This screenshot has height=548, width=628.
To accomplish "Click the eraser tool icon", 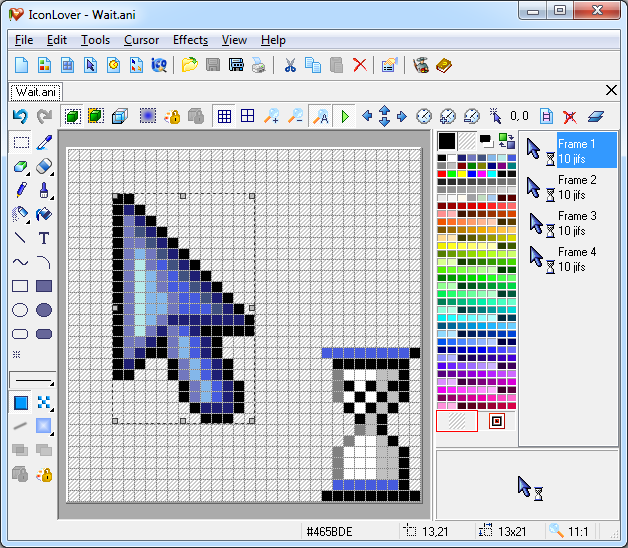I will (44, 166).
